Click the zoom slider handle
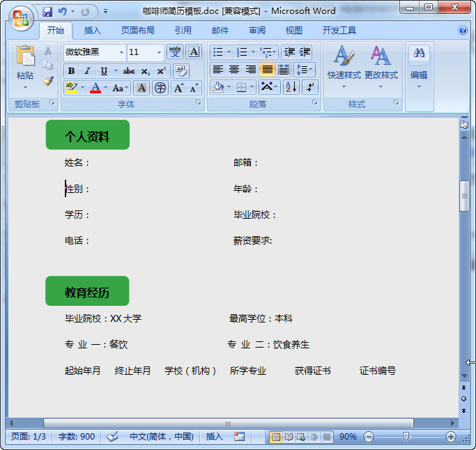 (406, 437)
